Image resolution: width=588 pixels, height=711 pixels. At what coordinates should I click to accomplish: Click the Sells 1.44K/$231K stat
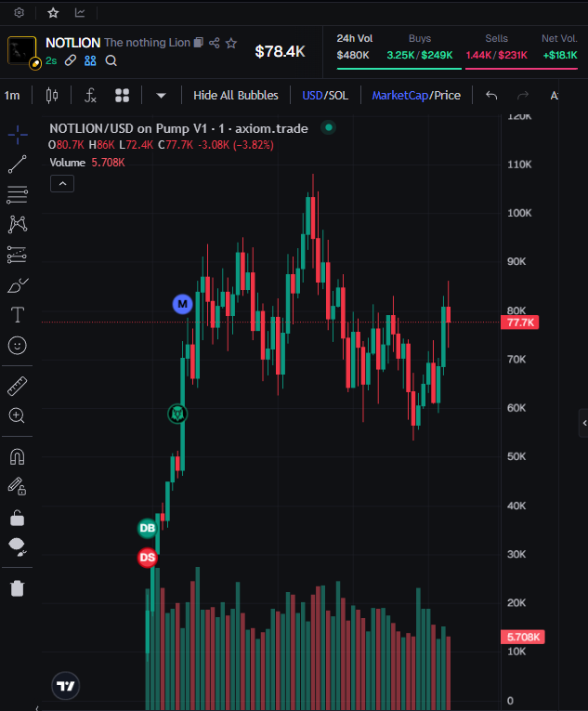coord(496,47)
